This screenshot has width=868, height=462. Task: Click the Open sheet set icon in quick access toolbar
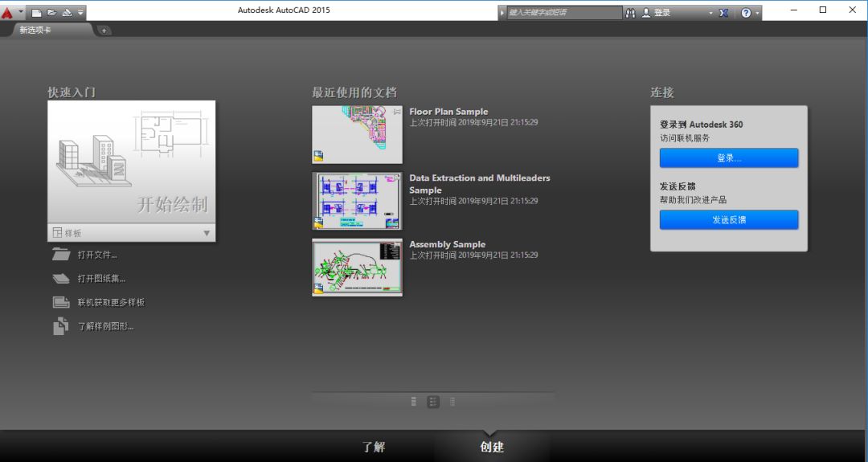pos(67,12)
